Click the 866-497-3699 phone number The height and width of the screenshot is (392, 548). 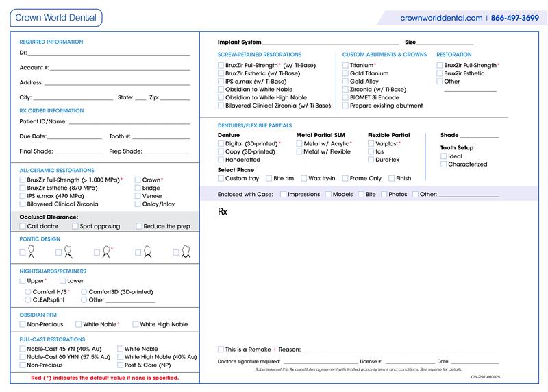514,18
